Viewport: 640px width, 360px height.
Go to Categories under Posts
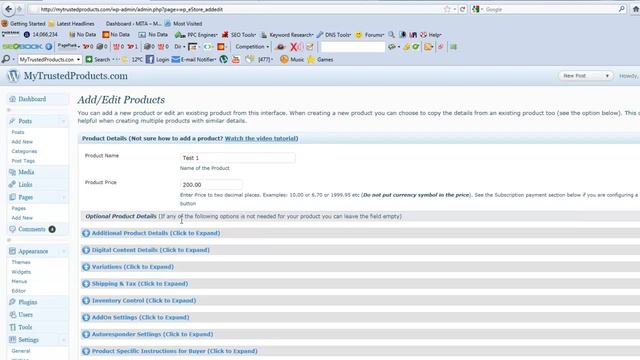coord(24,151)
